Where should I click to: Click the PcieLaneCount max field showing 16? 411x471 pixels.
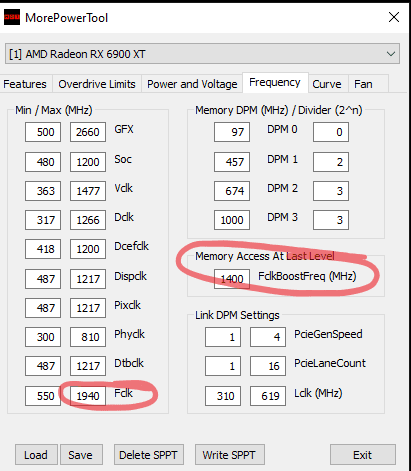click(268, 366)
